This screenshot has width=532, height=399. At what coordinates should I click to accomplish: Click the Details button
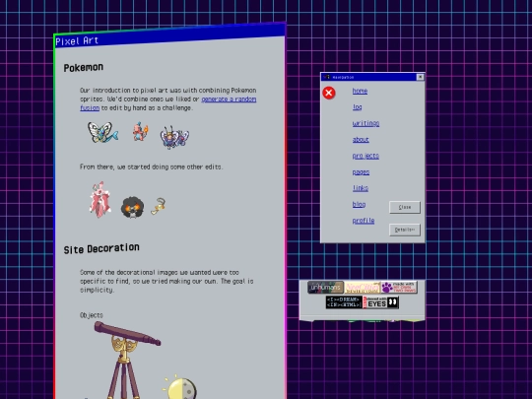pos(405,230)
